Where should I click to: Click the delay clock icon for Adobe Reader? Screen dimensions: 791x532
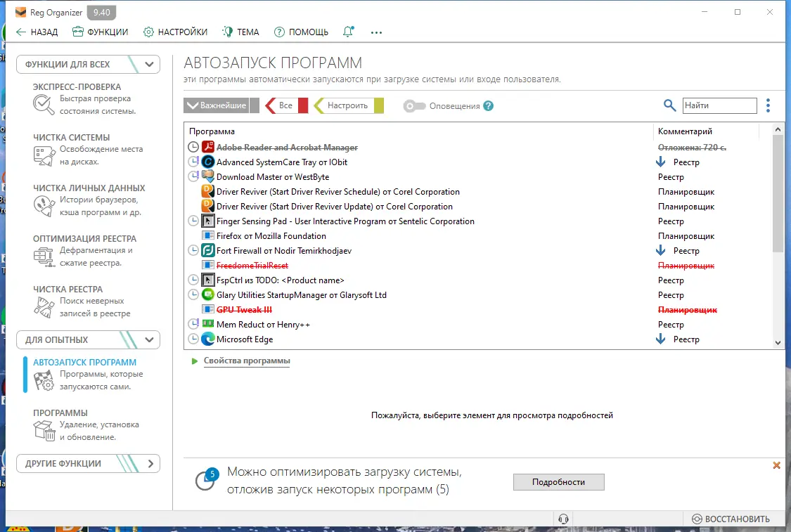[193, 148]
